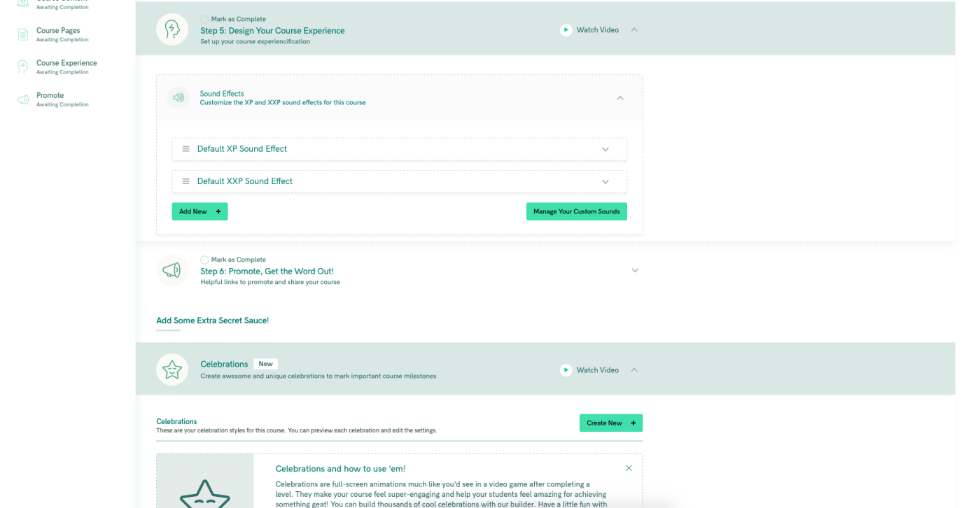
Task: Go to Course Experience in sidebar
Action: (x=66, y=63)
